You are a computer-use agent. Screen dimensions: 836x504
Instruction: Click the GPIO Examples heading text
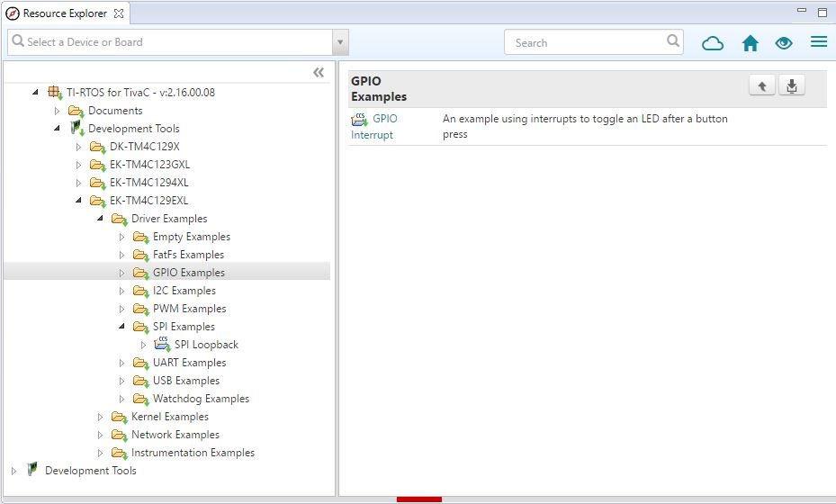click(379, 89)
